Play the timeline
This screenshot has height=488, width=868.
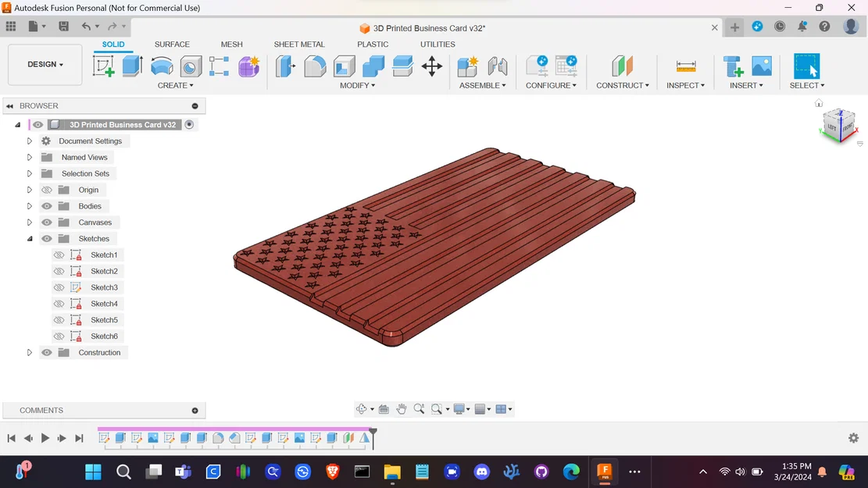coord(45,438)
